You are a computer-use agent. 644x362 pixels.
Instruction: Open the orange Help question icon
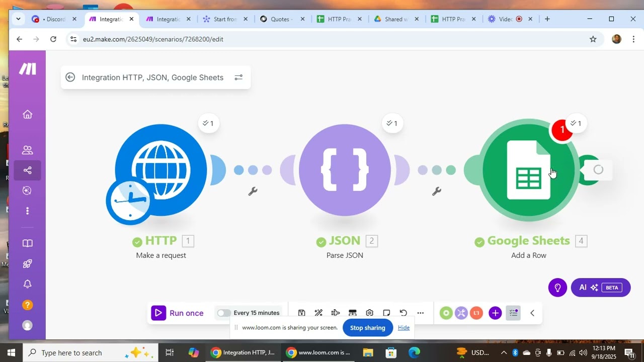pos(28,305)
